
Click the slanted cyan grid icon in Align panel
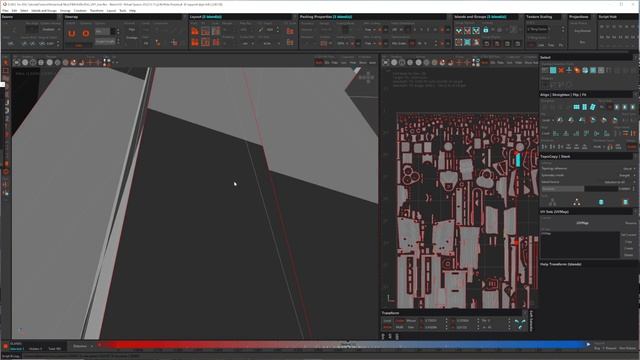pos(592,107)
